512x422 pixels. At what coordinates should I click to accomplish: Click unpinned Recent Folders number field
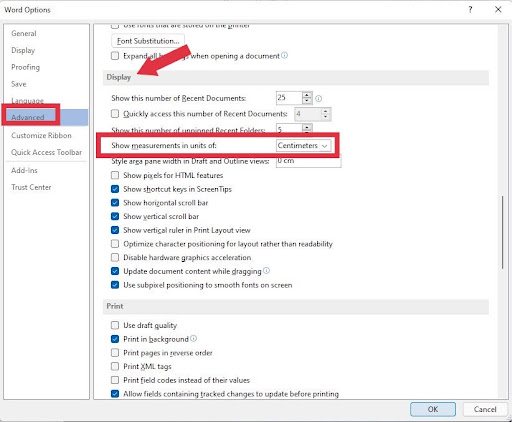click(289, 129)
